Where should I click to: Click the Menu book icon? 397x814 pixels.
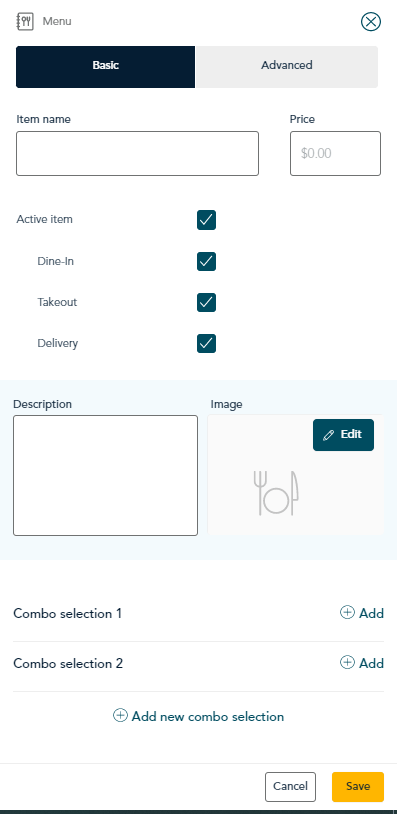click(x=25, y=22)
